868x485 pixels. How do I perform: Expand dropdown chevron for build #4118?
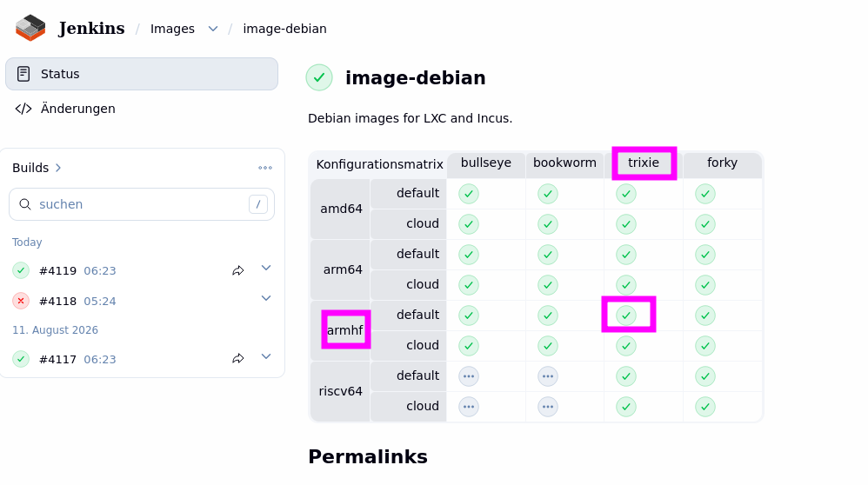pos(266,298)
